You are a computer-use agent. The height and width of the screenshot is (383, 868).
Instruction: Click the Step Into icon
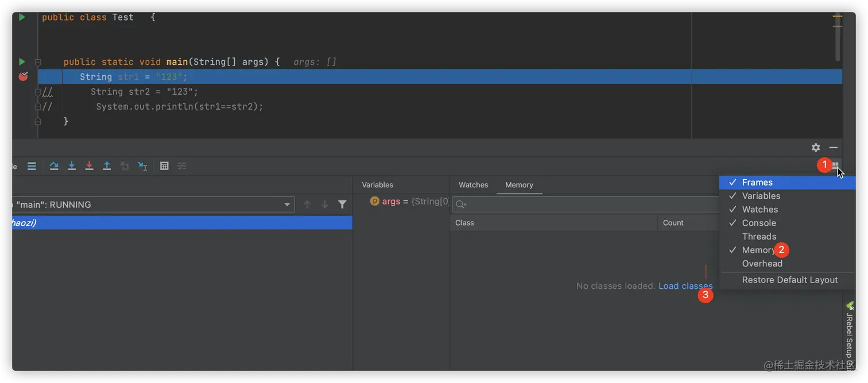tap(72, 166)
